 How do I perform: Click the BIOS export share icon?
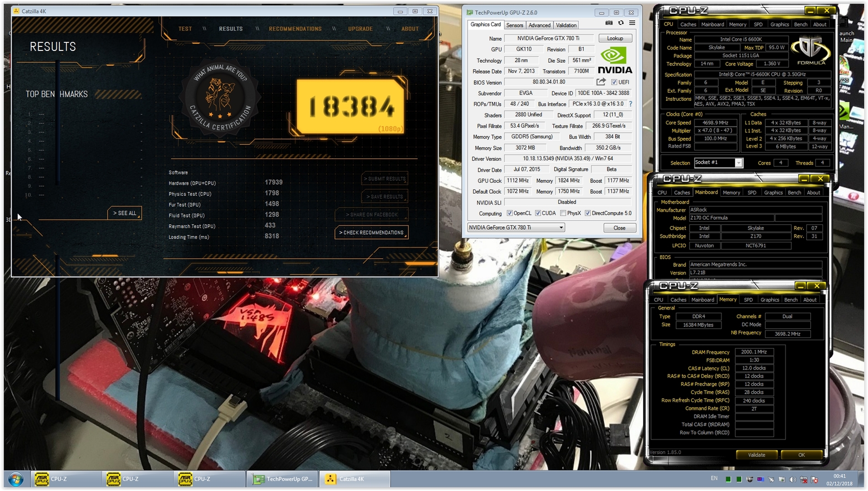(x=601, y=82)
